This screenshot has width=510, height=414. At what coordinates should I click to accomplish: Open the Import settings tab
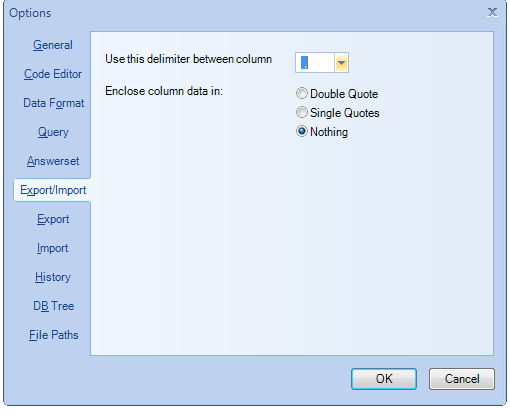(x=53, y=248)
